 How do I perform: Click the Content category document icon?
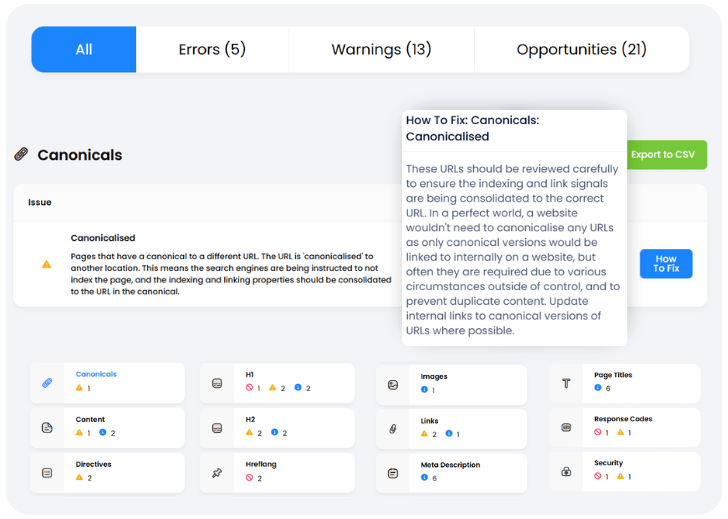point(46,428)
